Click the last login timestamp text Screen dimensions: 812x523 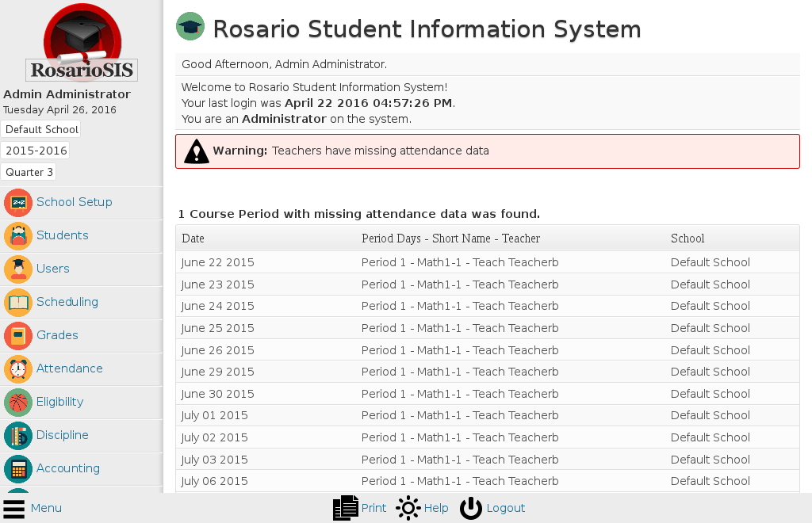368,103
